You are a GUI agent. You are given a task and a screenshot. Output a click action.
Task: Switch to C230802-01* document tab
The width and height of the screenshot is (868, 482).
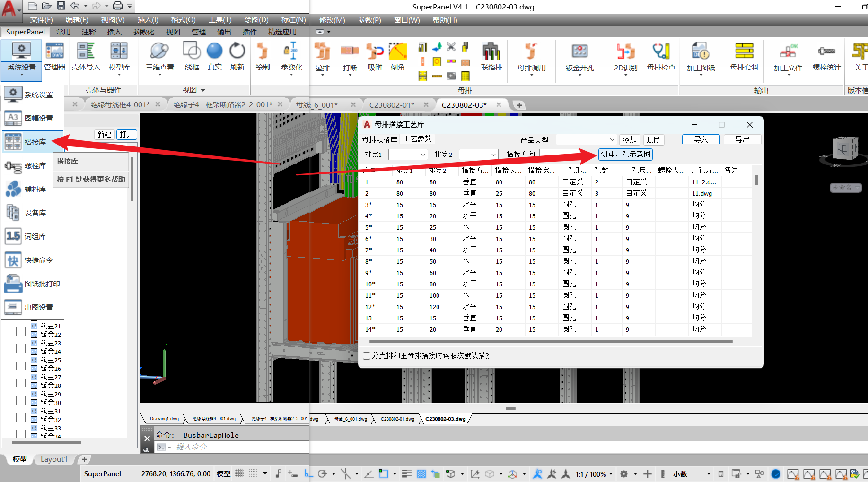pos(392,105)
